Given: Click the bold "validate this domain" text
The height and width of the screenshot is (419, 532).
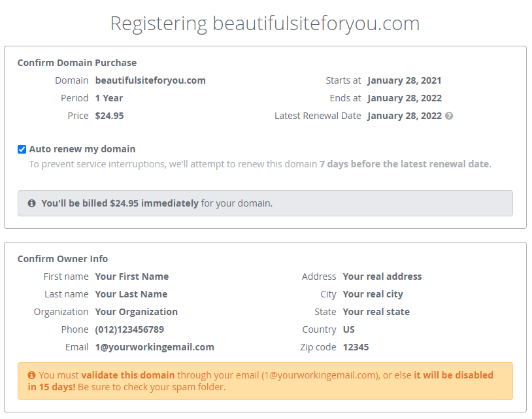Looking at the screenshot, I should [128, 375].
